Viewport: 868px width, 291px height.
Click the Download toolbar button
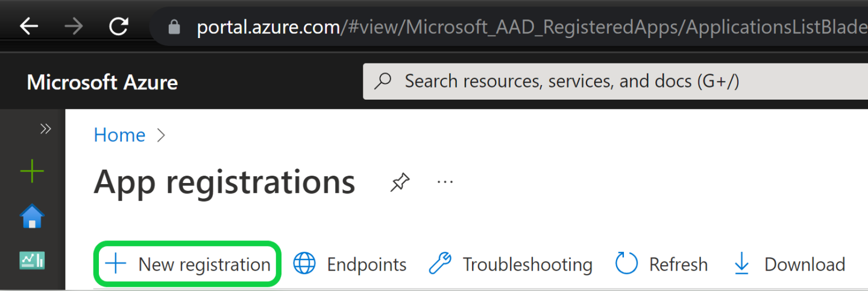789,264
